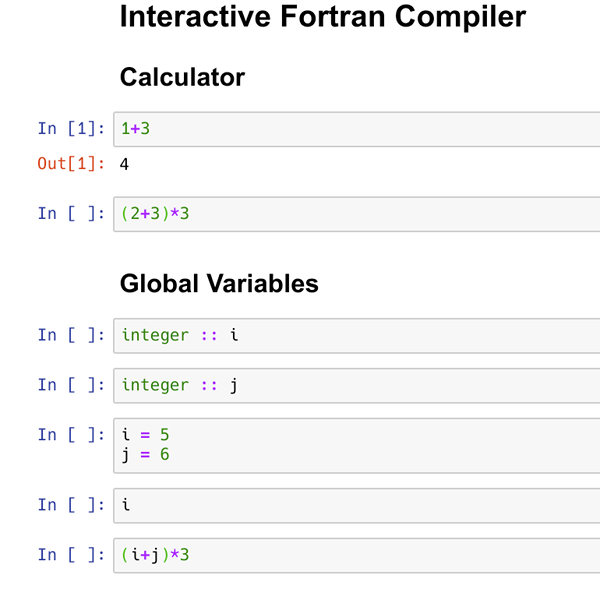Select the cell containing only i

point(357,505)
